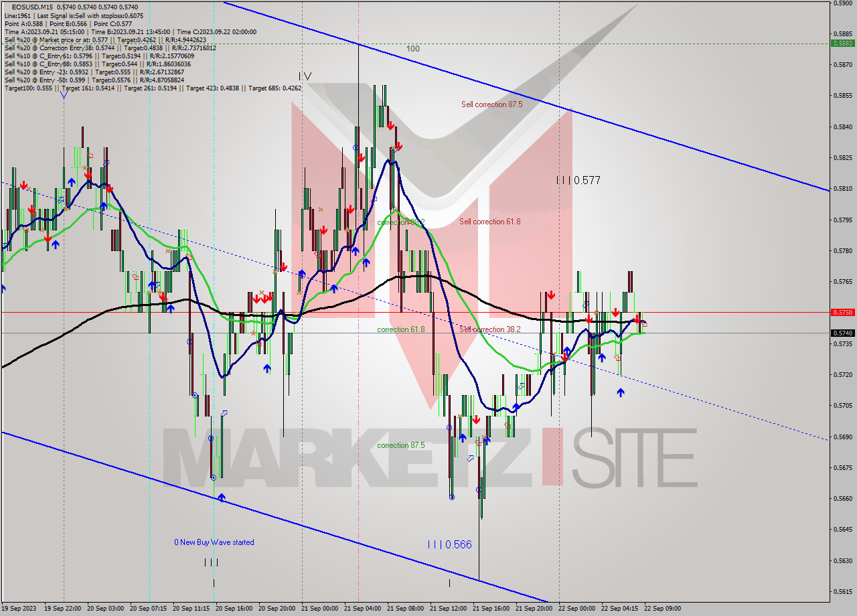Click the 'Sell correction 87.5' label
Screen dimensions: 857x616
[491, 104]
